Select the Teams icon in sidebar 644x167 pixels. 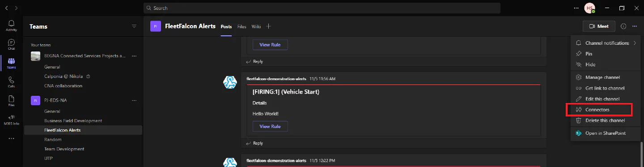(x=11, y=63)
